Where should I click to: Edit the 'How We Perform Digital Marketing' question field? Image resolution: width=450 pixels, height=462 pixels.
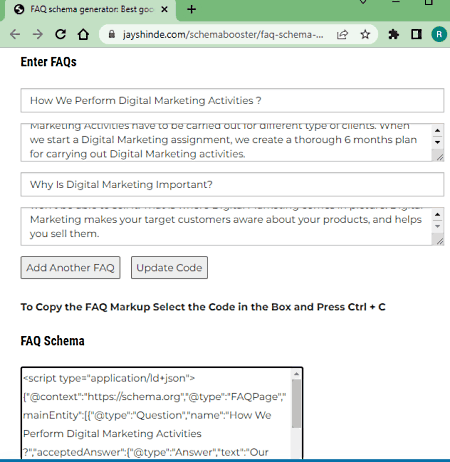232,100
